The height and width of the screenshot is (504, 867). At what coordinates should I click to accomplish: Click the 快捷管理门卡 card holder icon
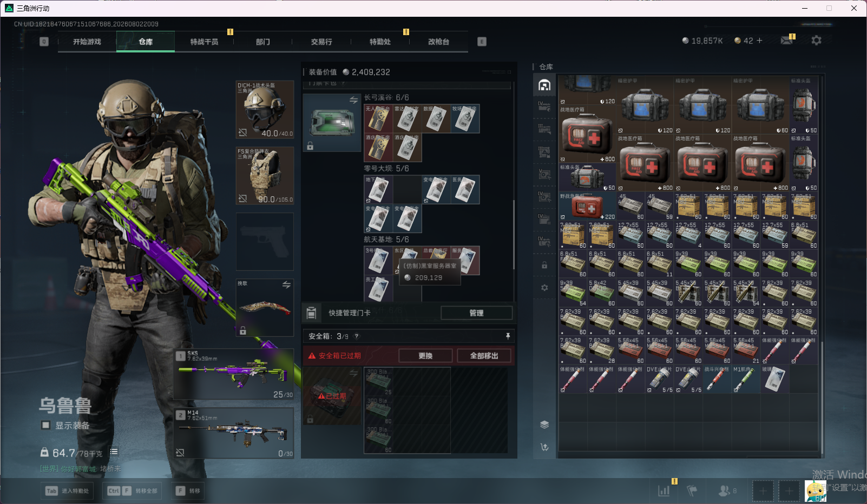[311, 313]
